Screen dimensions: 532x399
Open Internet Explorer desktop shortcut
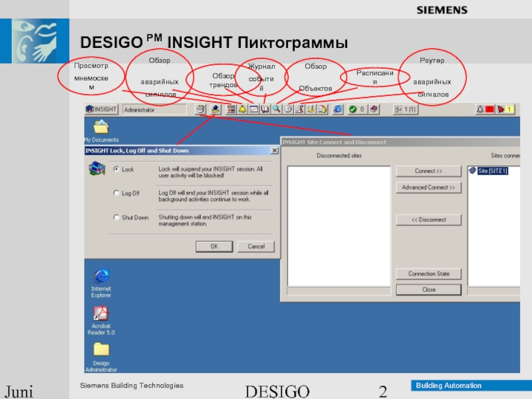pyautogui.click(x=101, y=283)
